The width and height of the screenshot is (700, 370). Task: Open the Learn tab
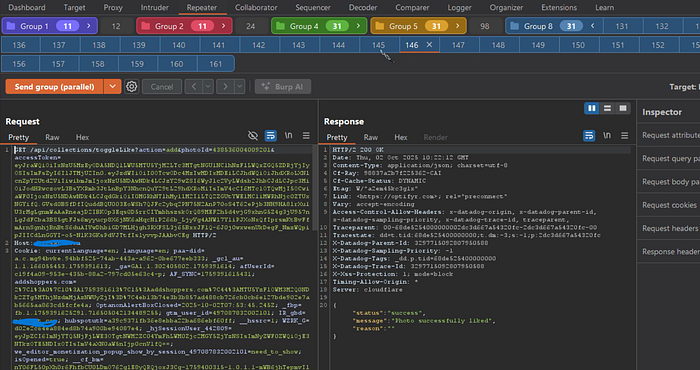pos(604,8)
